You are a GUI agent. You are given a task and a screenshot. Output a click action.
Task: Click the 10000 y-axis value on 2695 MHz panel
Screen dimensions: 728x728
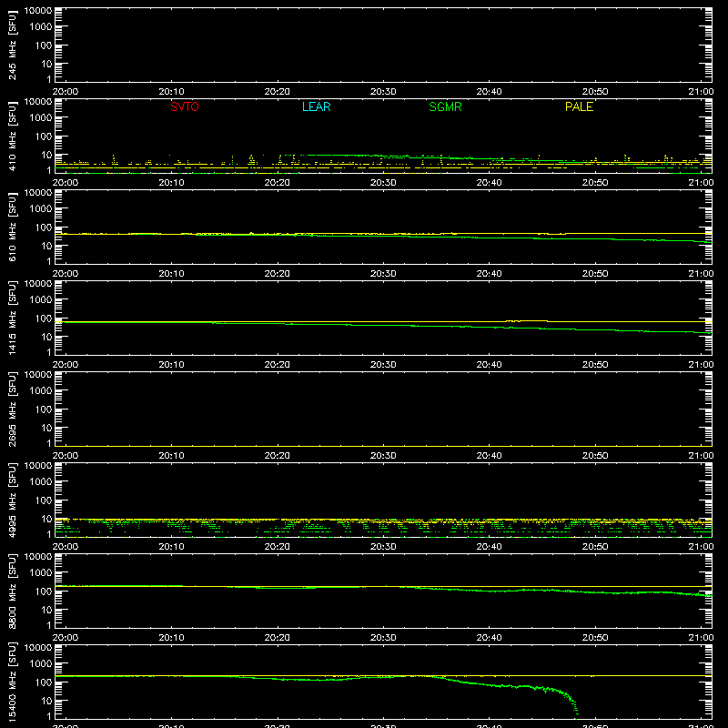coord(38,375)
